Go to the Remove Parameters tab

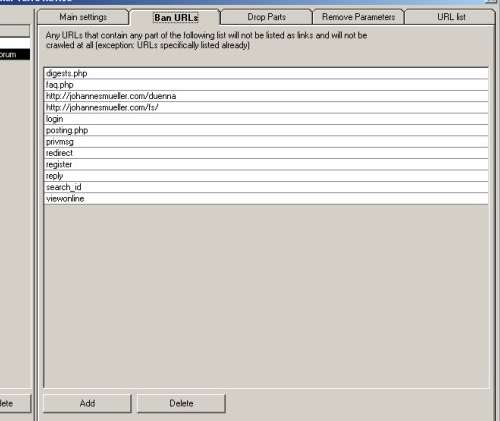click(x=358, y=17)
